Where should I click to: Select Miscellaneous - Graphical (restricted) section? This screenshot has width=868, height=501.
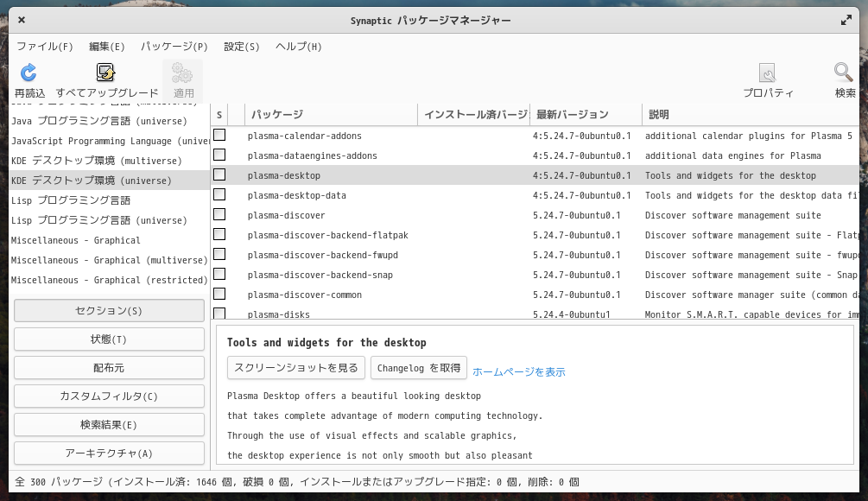click(x=110, y=280)
